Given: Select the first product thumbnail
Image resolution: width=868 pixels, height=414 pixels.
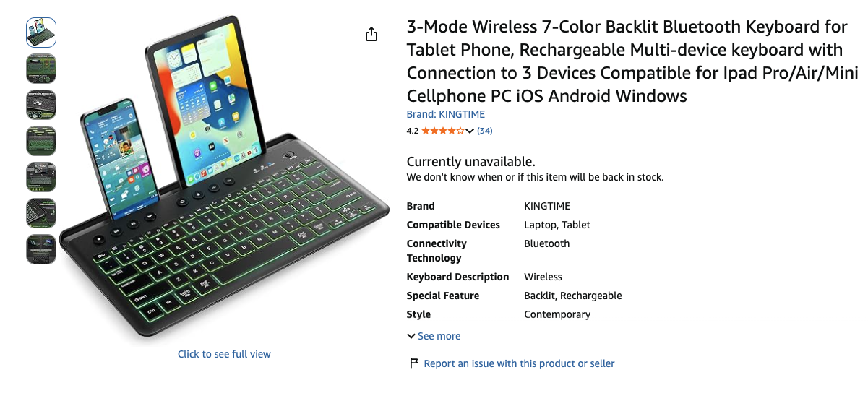Looking at the screenshot, I should tap(41, 33).
